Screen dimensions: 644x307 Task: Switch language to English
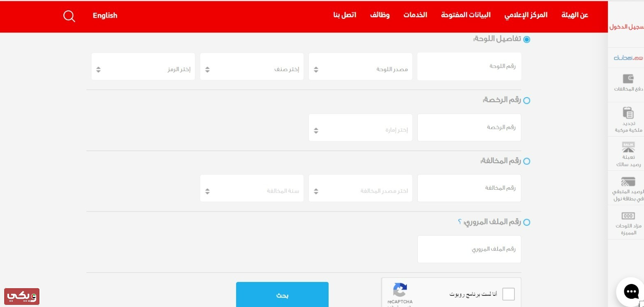pyautogui.click(x=105, y=16)
